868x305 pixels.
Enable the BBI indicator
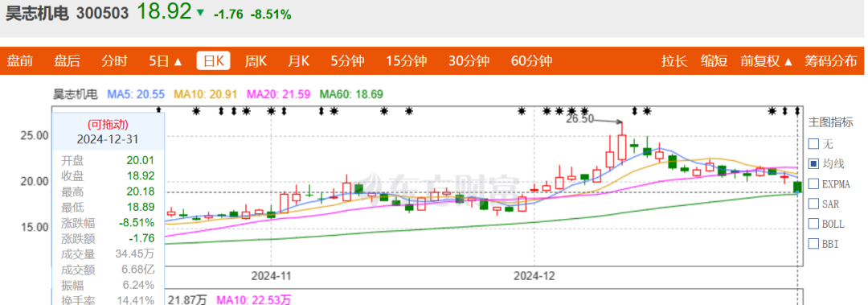(813, 244)
